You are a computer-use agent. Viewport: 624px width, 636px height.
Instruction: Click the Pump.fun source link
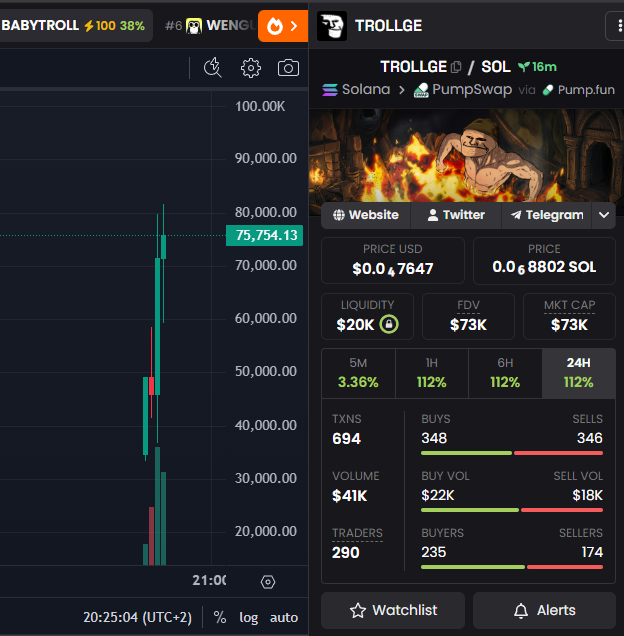[579, 90]
